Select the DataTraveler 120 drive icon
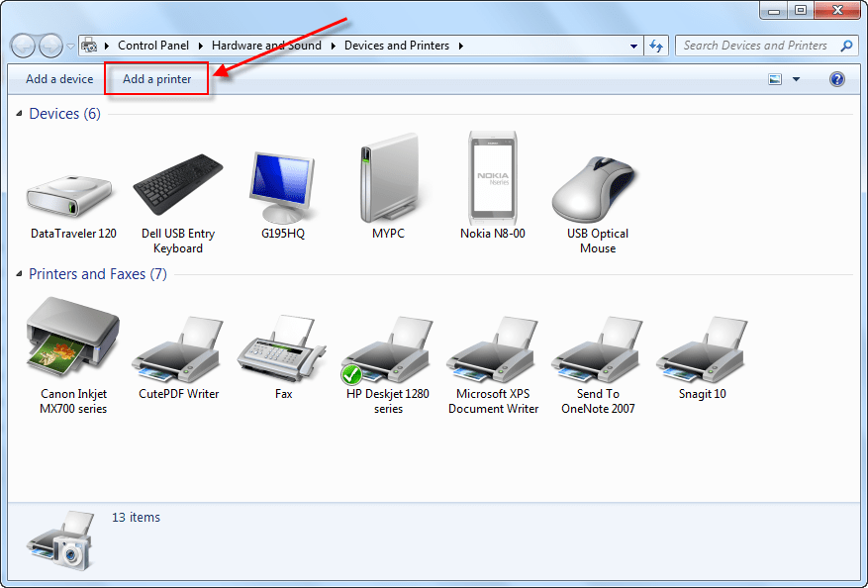The image size is (868, 588). pyautogui.click(x=73, y=192)
